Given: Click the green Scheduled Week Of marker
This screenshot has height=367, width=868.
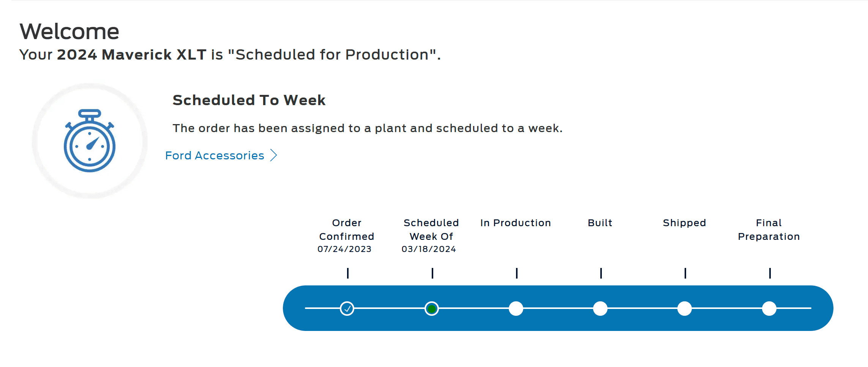Looking at the screenshot, I should tap(432, 309).
